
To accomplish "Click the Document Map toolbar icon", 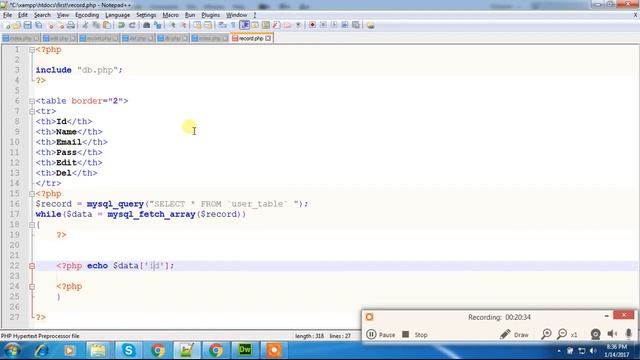I will tap(266, 25).
